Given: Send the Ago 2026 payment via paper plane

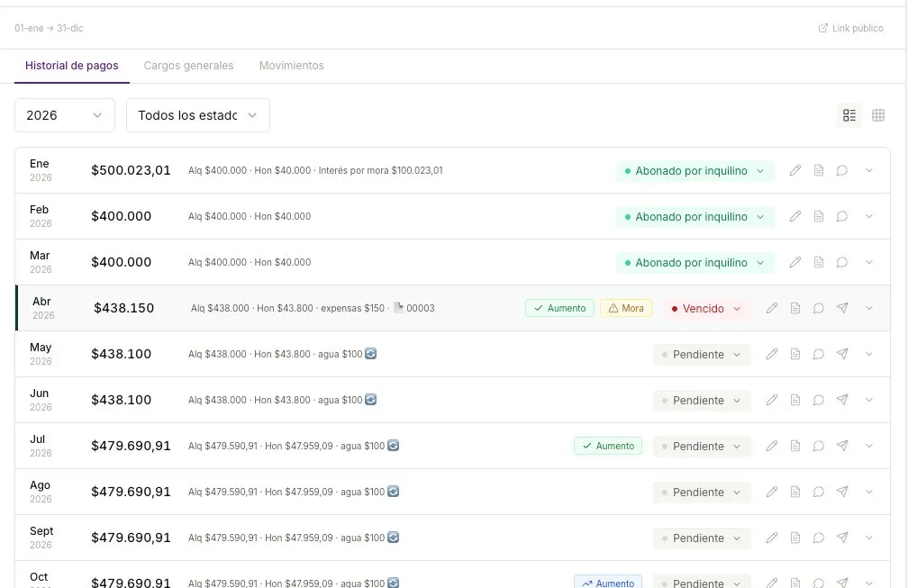Looking at the screenshot, I should coord(842,492).
